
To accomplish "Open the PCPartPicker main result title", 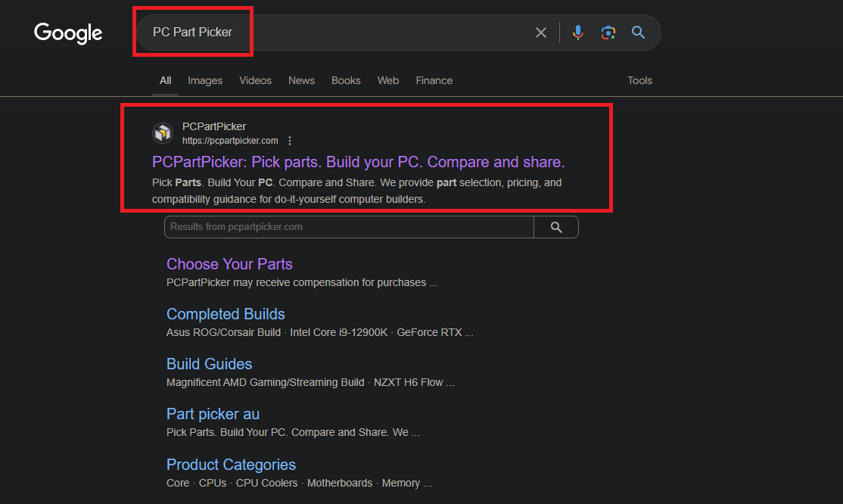I will [x=358, y=162].
